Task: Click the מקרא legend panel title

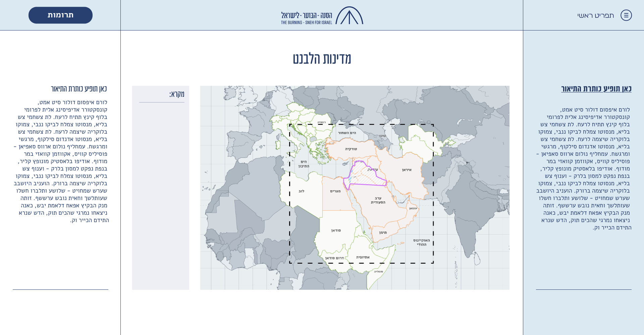Action: pyautogui.click(x=176, y=94)
